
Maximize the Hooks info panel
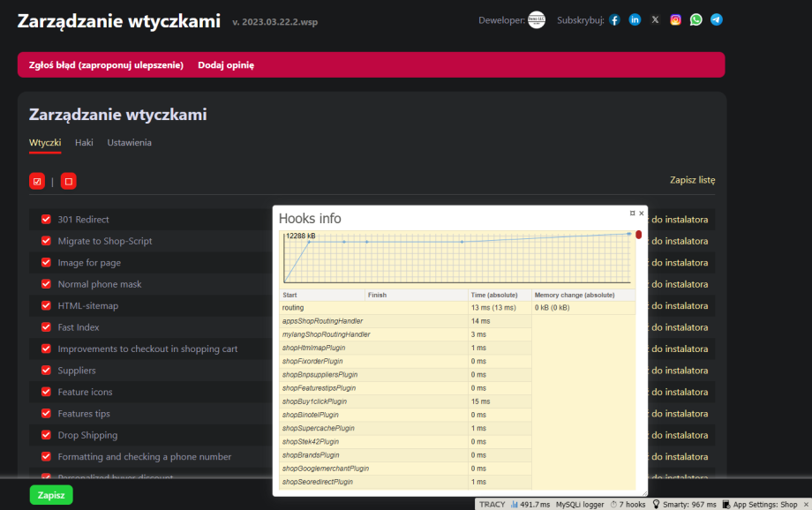(x=632, y=214)
